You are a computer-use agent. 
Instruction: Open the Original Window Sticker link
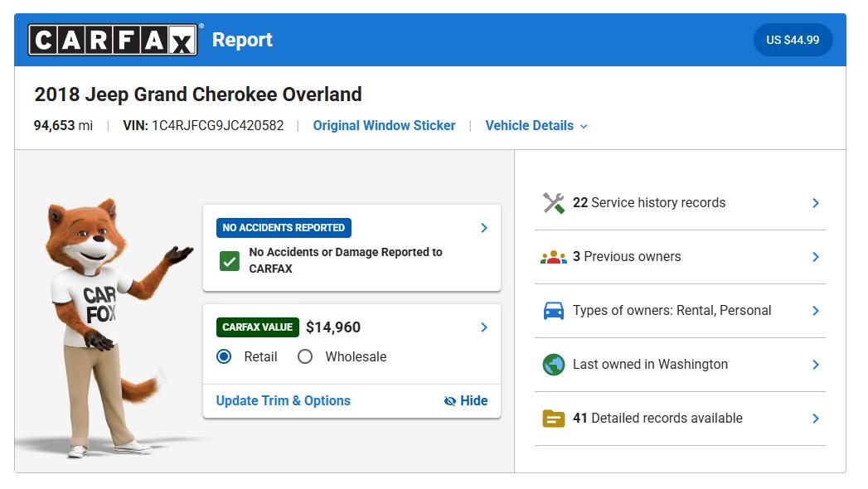384,126
